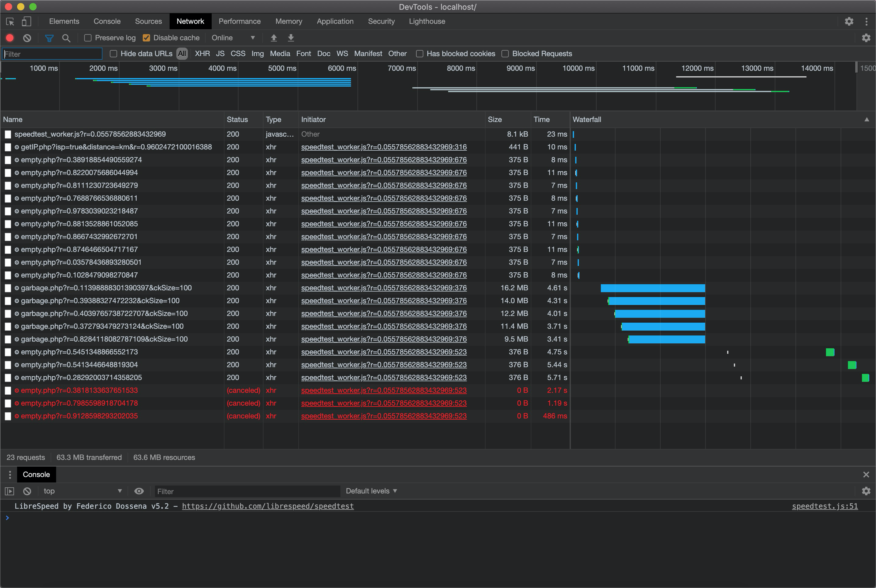
Task: Check Blocked Requests
Action: [505, 54]
